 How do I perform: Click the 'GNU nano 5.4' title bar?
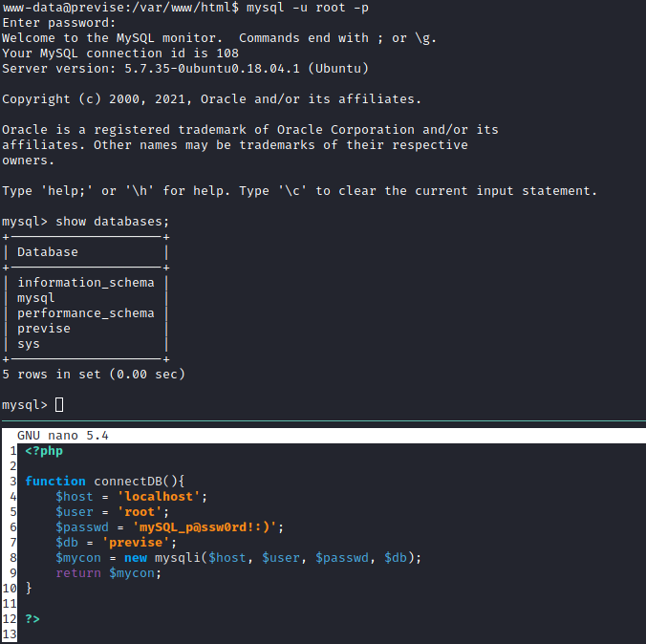[x=323, y=436]
